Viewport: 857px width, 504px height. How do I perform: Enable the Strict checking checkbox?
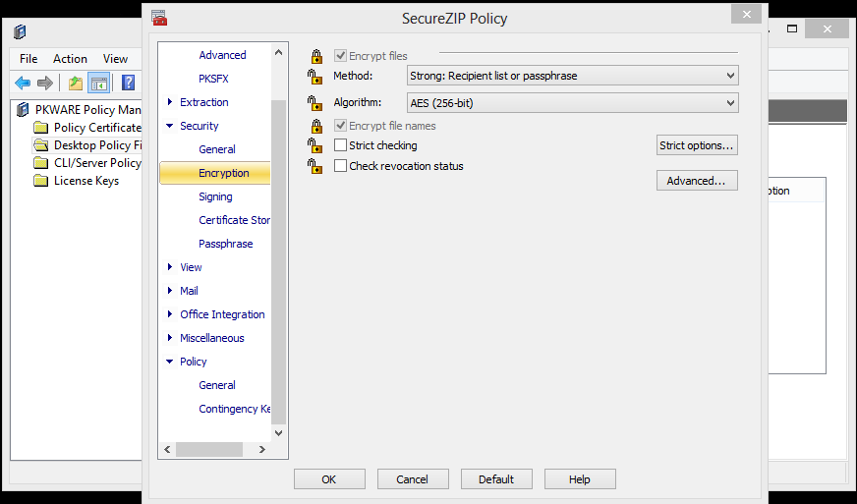[341, 145]
